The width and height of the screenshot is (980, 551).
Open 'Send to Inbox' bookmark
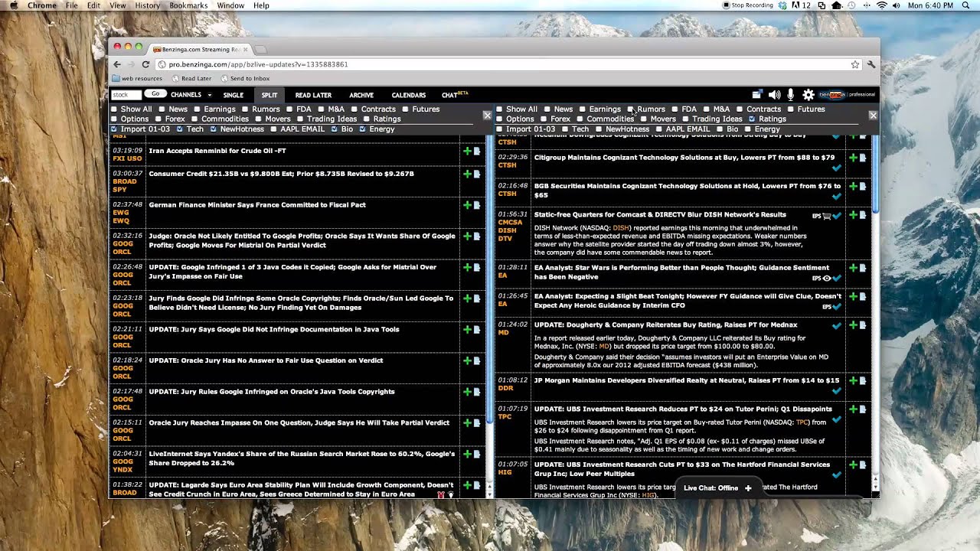pos(245,78)
